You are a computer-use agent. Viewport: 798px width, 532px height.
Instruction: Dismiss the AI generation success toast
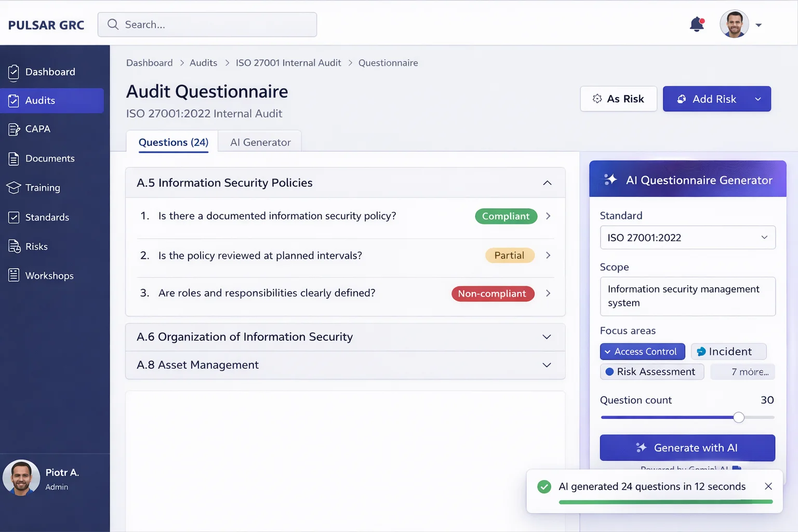click(x=768, y=486)
